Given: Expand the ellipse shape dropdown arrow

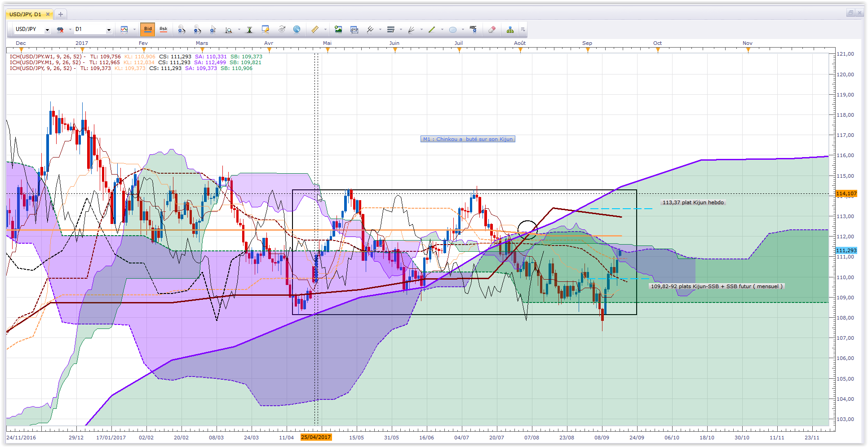Looking at the screenshot, I should [463, 30].
